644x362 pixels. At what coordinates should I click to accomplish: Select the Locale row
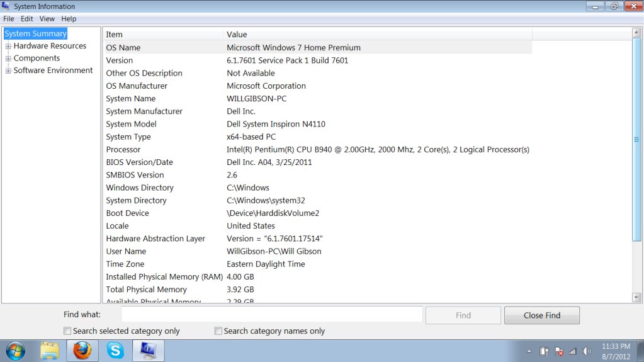[319, 226]
